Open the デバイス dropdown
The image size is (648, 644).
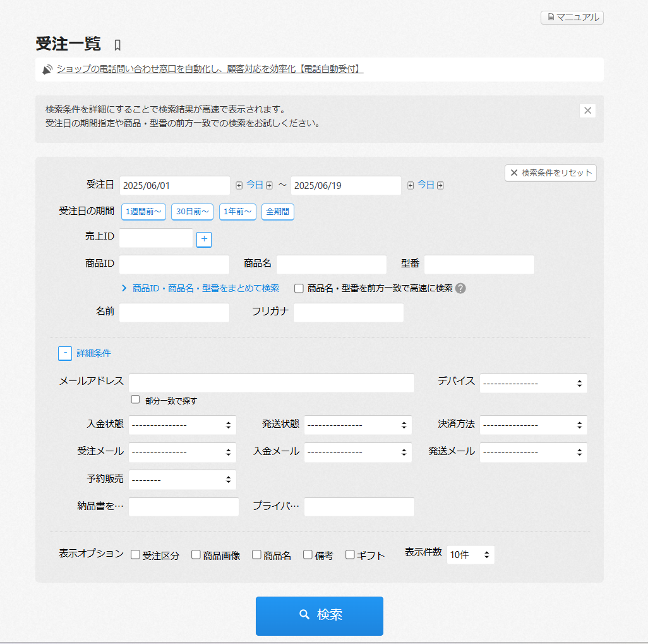click(533, 383)
